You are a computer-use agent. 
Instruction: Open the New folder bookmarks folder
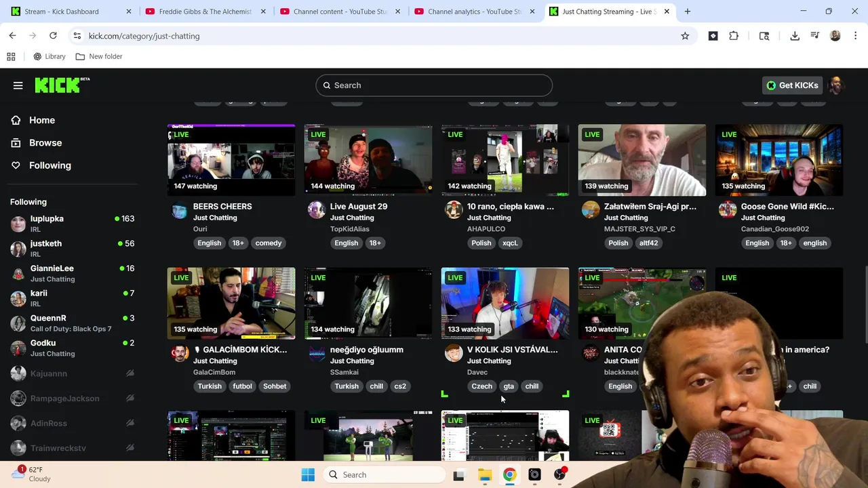point(99,56)
